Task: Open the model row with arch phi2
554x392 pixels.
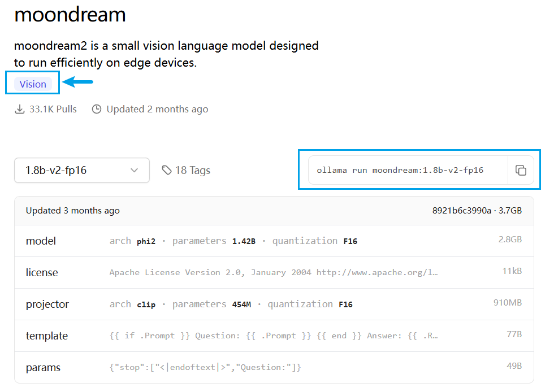Action: pyautogui.click(x=274, y=241)
